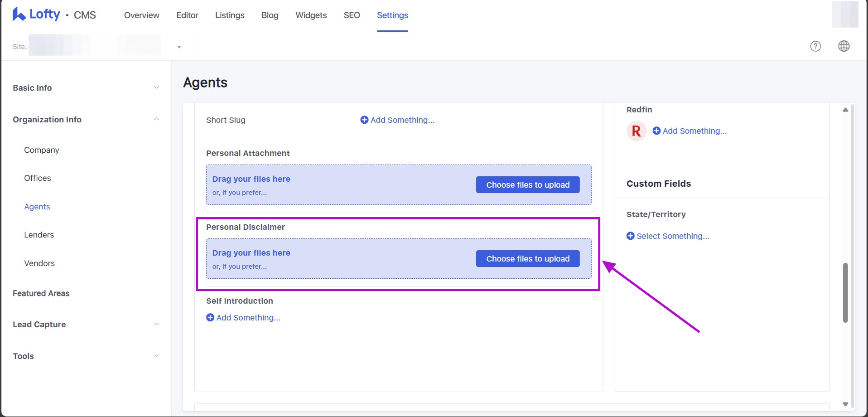
Task: Click the vertical scrollbar thumb
Action: [845, 292]
